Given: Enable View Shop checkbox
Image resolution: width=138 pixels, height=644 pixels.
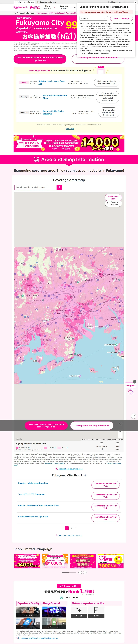Looking at the screenshot, I should pyautogui.click(x=117, y=444).
